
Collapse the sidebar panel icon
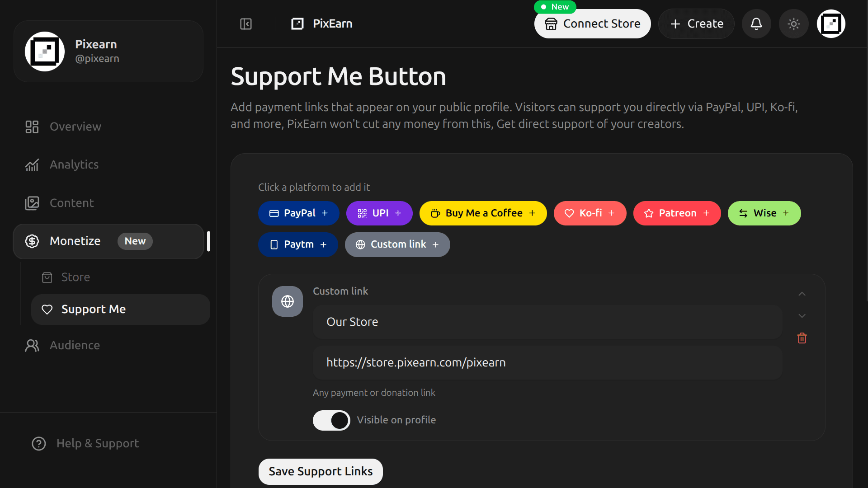pyautogui.click(x=246, y=24)
